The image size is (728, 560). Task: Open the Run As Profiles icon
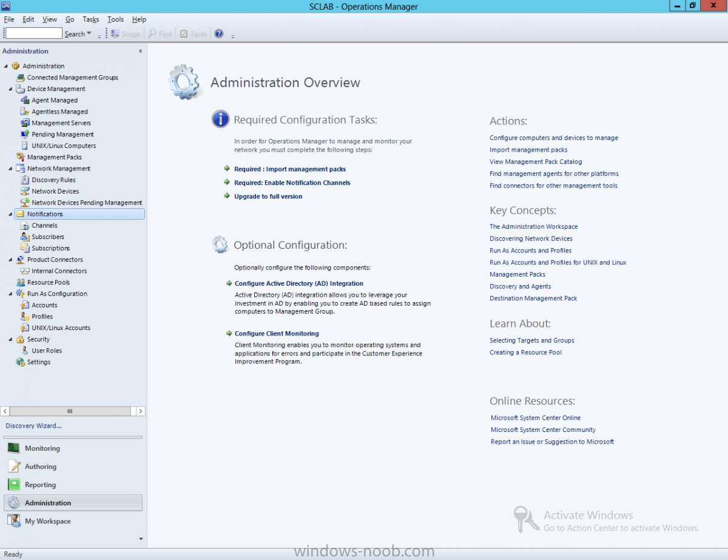[25, 317]
